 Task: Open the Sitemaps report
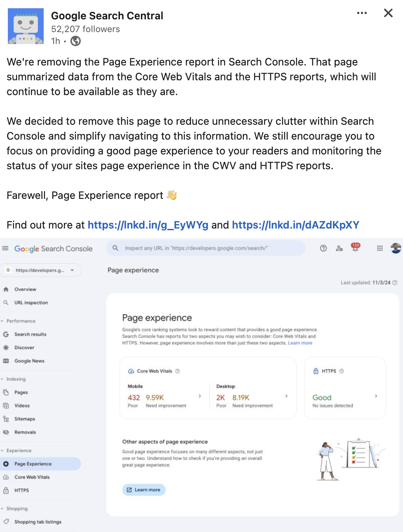coord(24,419)
